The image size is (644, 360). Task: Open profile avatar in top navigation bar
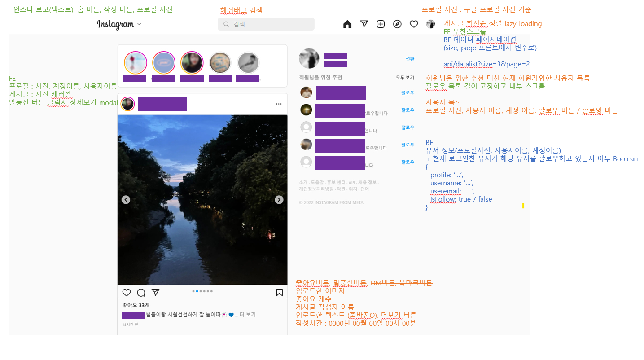(x=430, y=24)
